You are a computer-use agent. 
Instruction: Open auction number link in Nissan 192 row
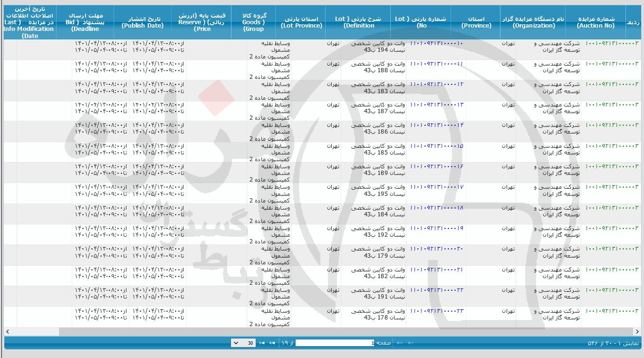[x=612, y=228]
